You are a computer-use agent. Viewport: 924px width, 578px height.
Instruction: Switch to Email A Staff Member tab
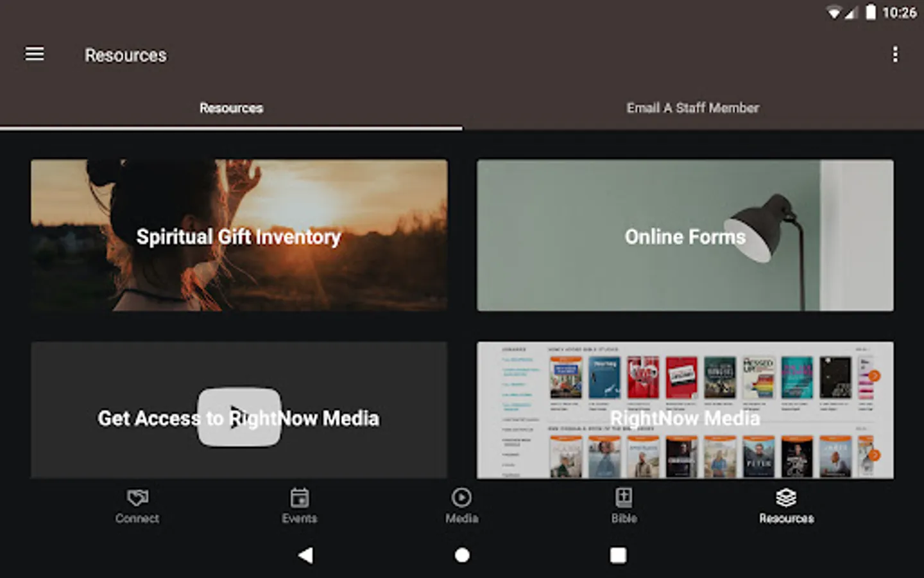pyautogui.click(x=693, y=108)
